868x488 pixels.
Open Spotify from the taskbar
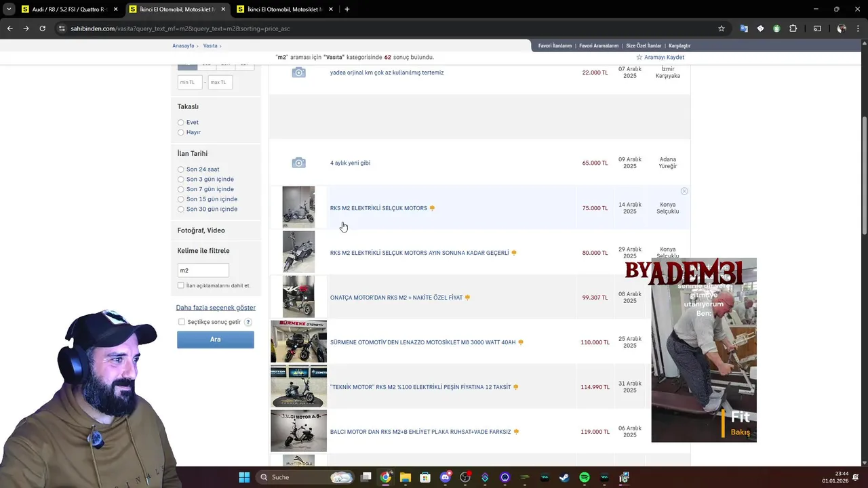(x=585, y=477)
